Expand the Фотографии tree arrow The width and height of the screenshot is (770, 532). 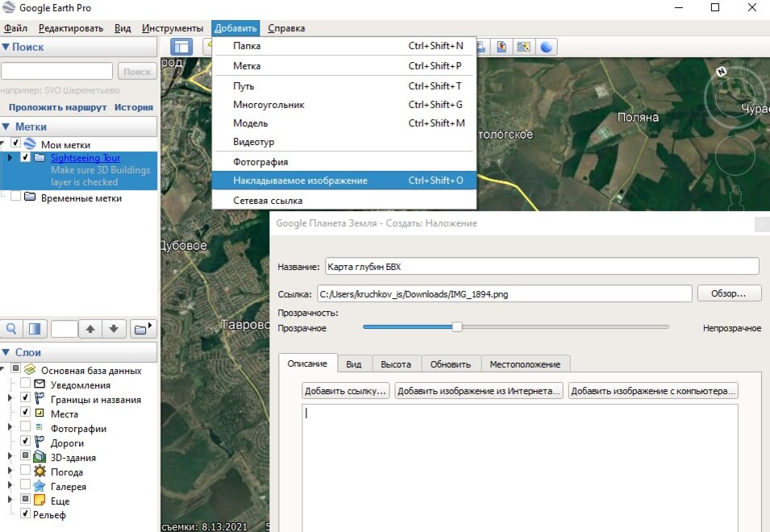coord(10,426)
